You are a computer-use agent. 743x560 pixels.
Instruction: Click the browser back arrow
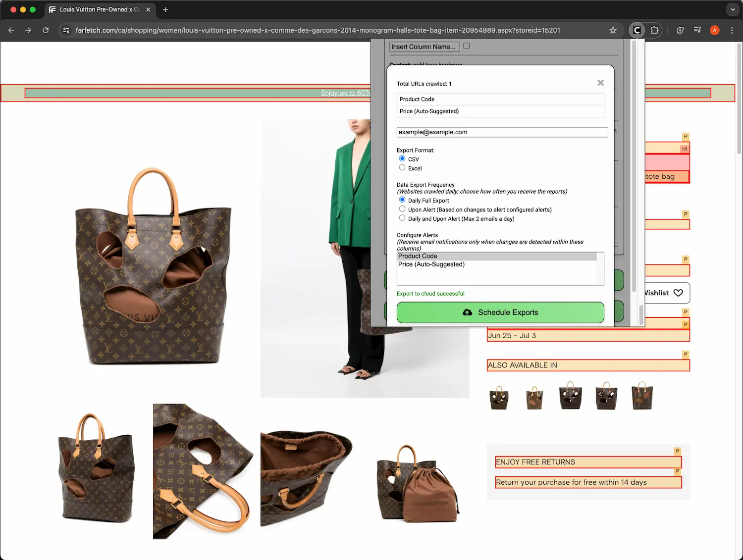[11, 30]
